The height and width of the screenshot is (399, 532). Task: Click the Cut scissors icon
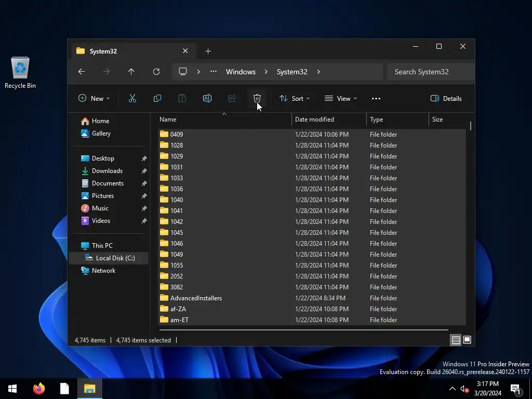pos(132,98)
